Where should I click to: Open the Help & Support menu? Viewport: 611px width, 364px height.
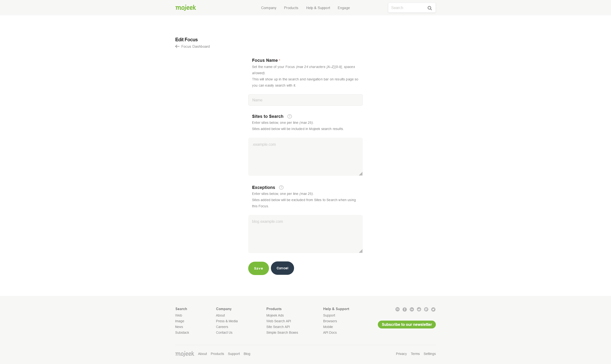(x=318, y=7)
